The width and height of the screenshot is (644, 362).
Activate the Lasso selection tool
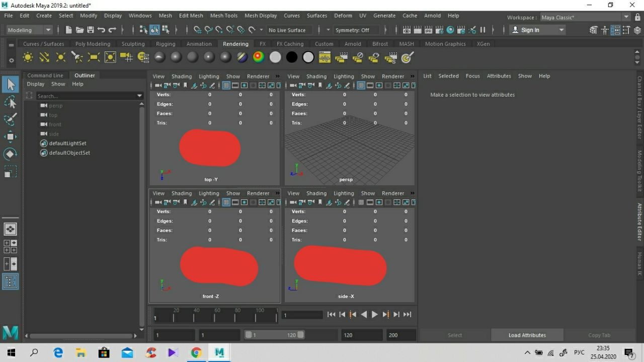[10, 102]
